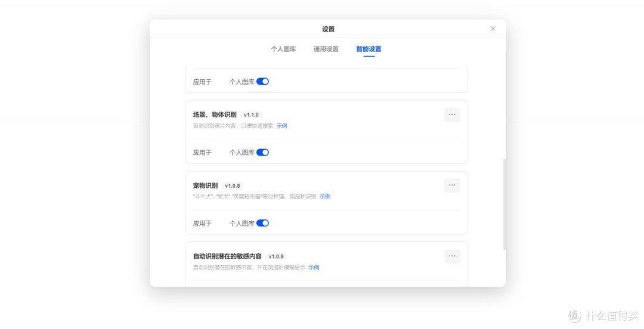
Task: View the 示例 link under 宠物识别
Action: coord(324,197)
